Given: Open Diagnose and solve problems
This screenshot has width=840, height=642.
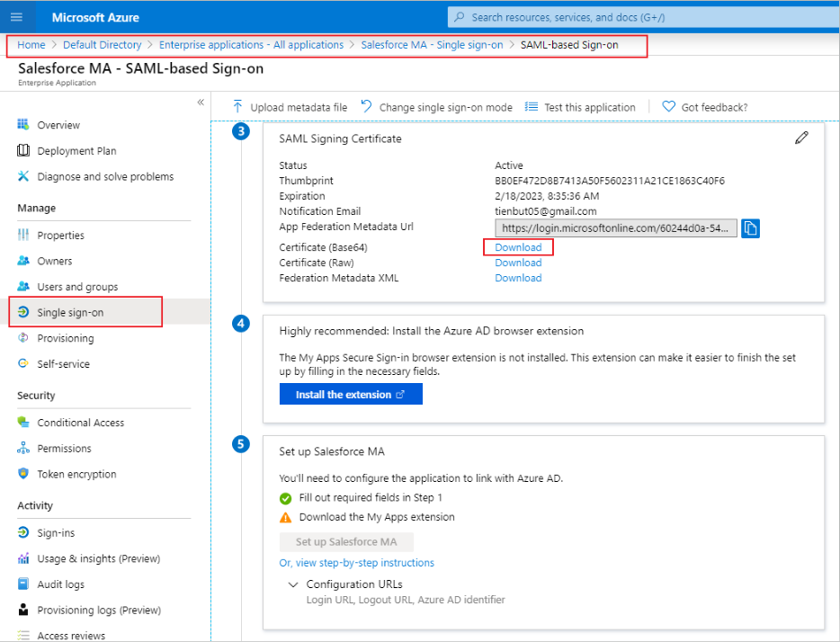Looking at the screenshot, I should click(105, 176).
